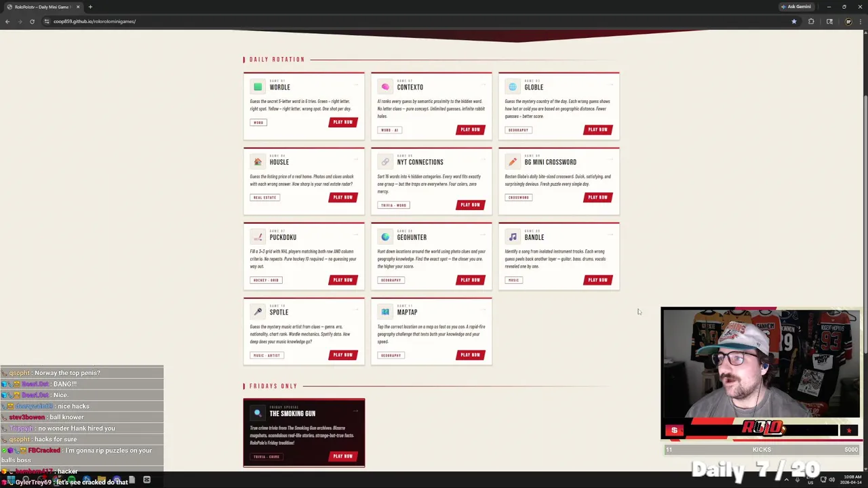Play Contexto with Play Now

[470, 129]
